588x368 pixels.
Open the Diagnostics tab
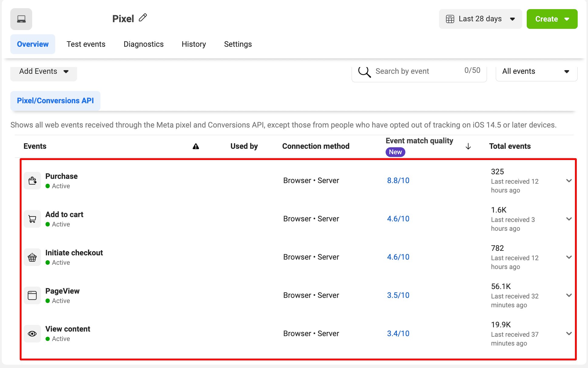tap(144, 44)
